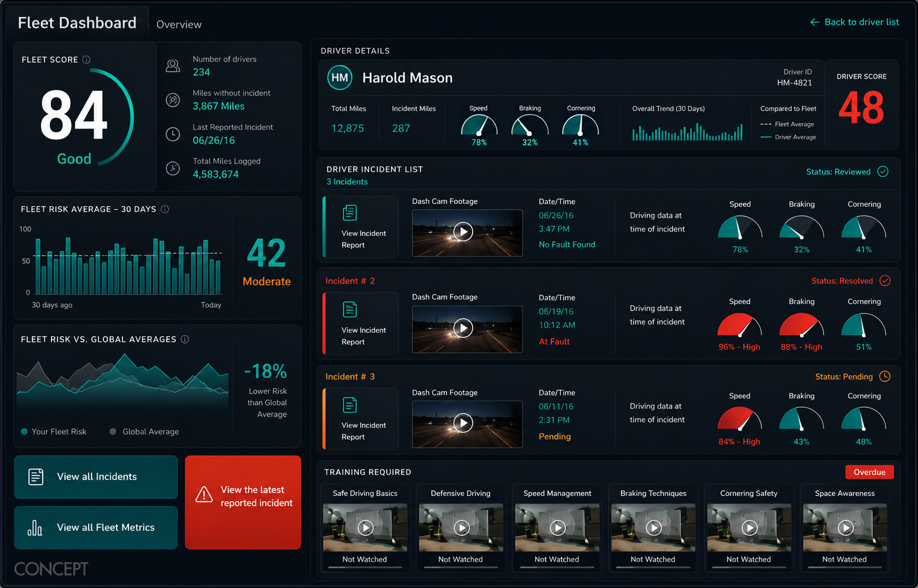Click the back arrow icon beside driver list

(x=814, y=22)
